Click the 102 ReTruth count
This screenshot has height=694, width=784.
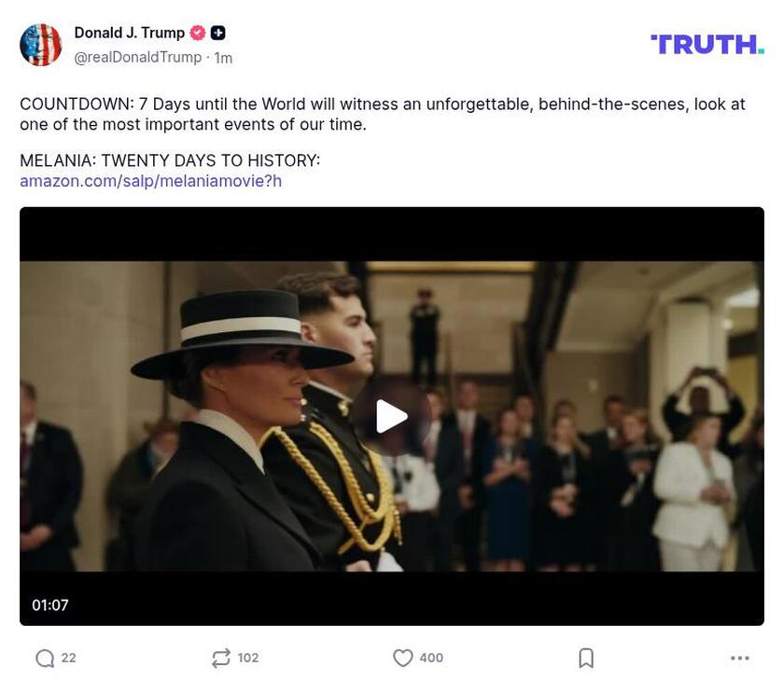[248, 657]
